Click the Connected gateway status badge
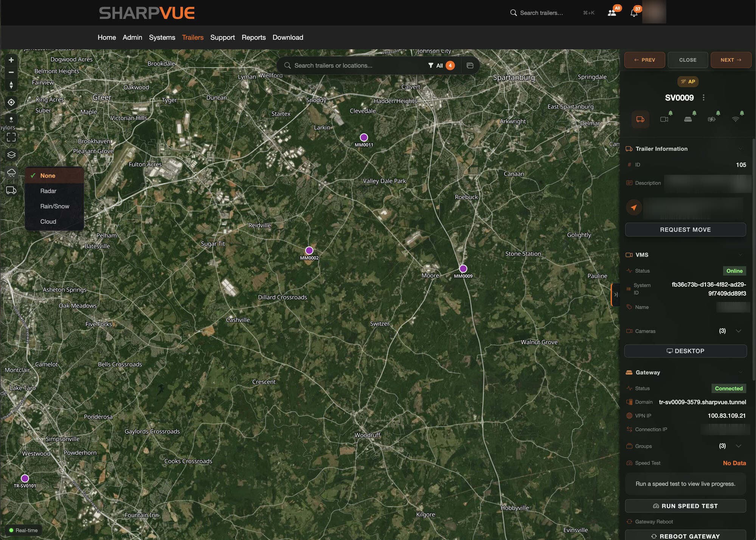The width and height of the screenshot is (756, 540). click(729, 388)
